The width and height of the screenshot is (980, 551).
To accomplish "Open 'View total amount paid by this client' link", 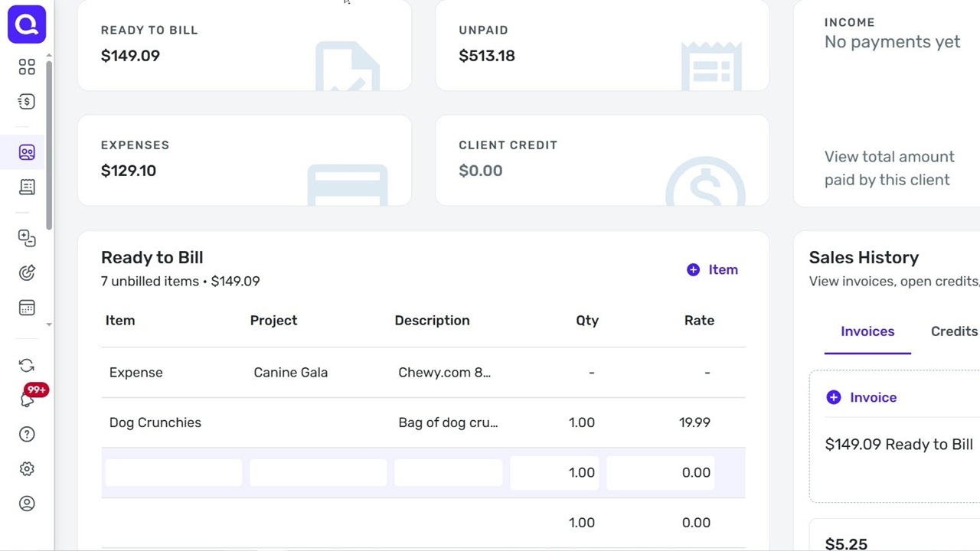I will point(889,168).
